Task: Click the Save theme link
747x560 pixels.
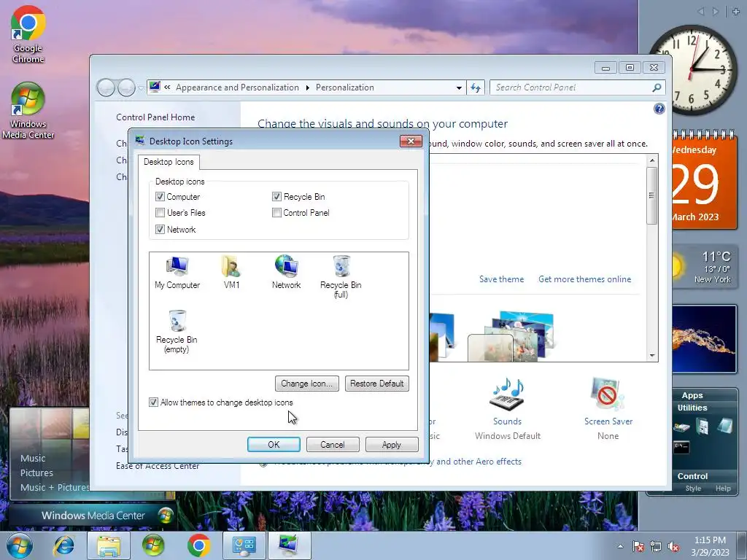Action: (501, 279)
